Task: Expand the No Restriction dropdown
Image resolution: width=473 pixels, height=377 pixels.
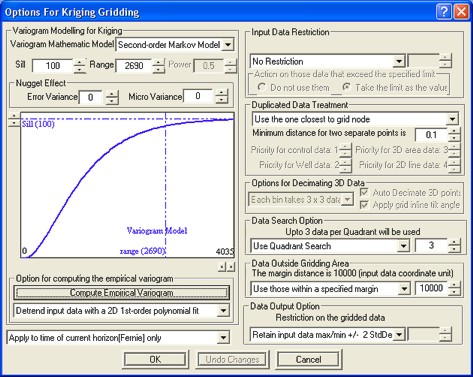Action: coord(399,61)
